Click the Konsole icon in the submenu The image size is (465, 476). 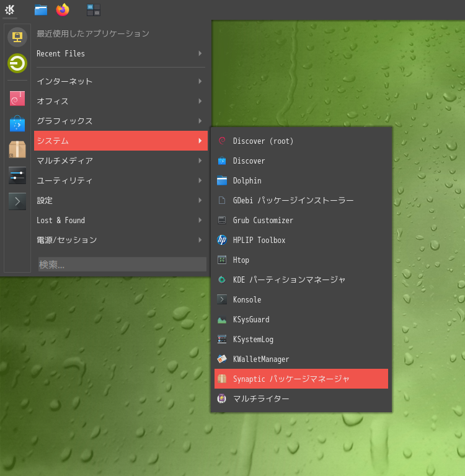222,299
